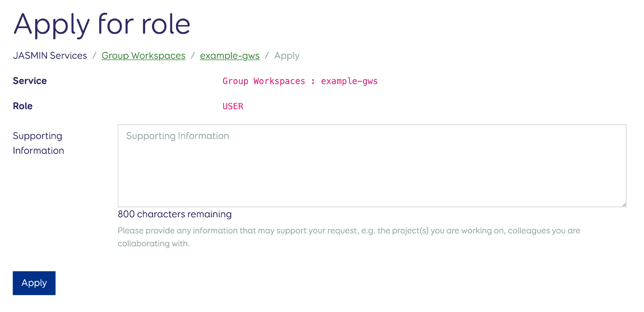The width and height of the screenshot is (644, 312).
Task: Click the 800 characters remaining counter
Action: click(x=175, y=214)
